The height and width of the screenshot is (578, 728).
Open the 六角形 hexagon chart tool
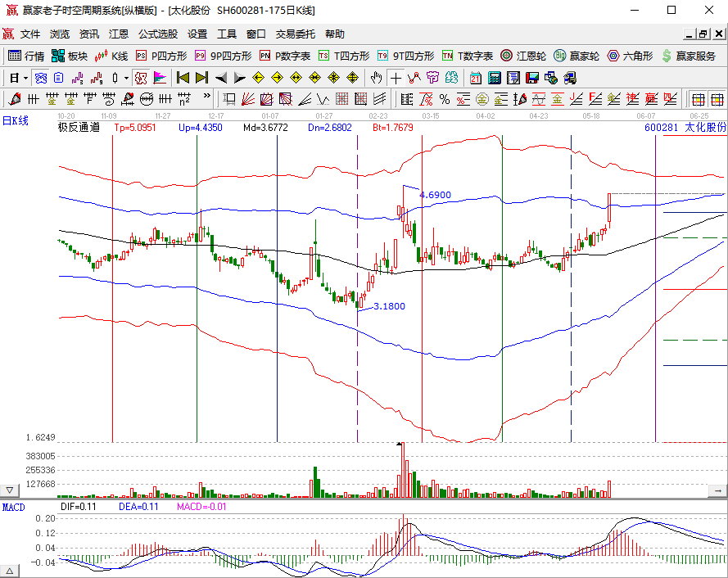[630, 56]
